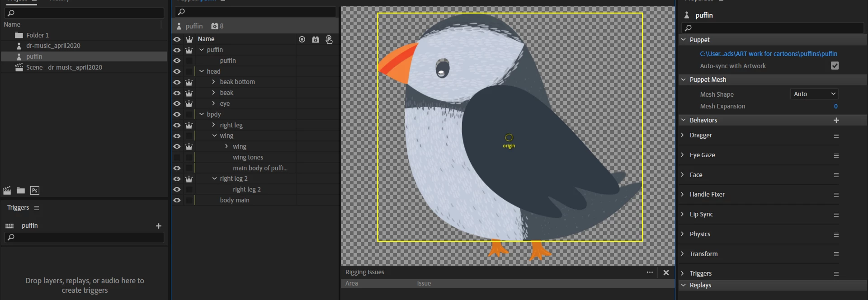This screenshot has height=300, width=868.
Task: Open the Triggers behavior menu icon in Properties
Action: click(x=836, y=274)
